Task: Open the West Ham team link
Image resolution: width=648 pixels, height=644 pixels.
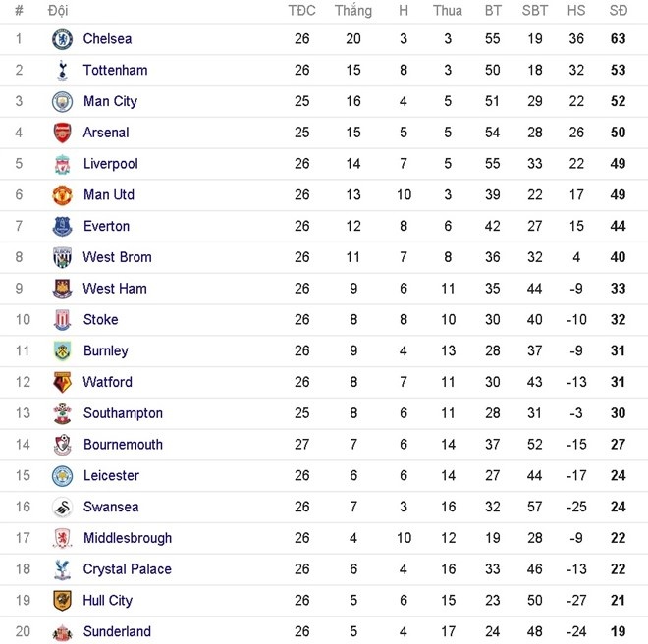Action: pos(115,289)
